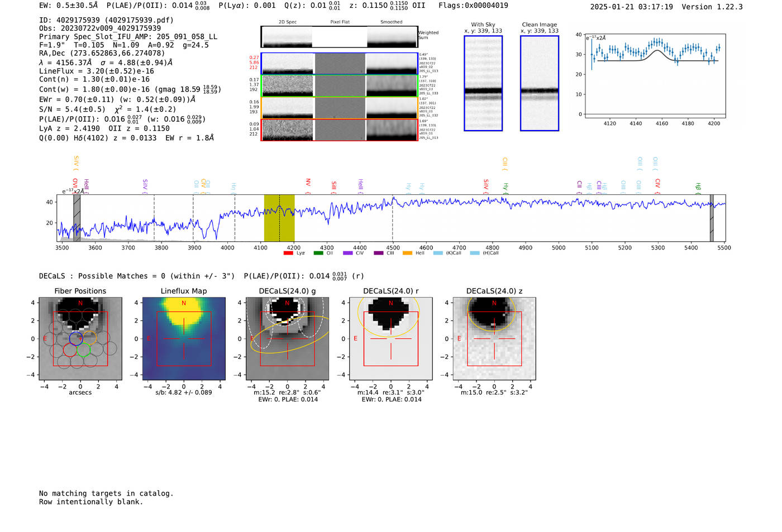Click the red-bordered Smoothed fiber cutout
The image size is (782, 532).
(x=392, y=130)
